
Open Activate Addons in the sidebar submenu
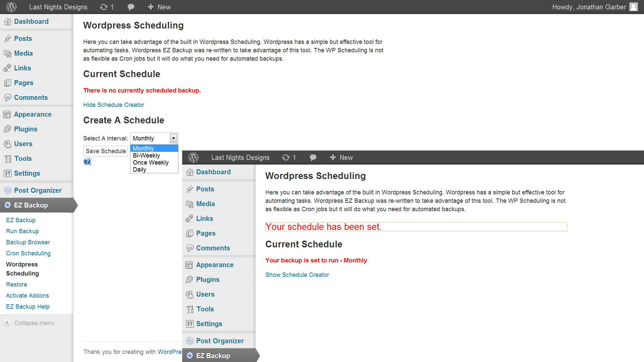(28, 296)
